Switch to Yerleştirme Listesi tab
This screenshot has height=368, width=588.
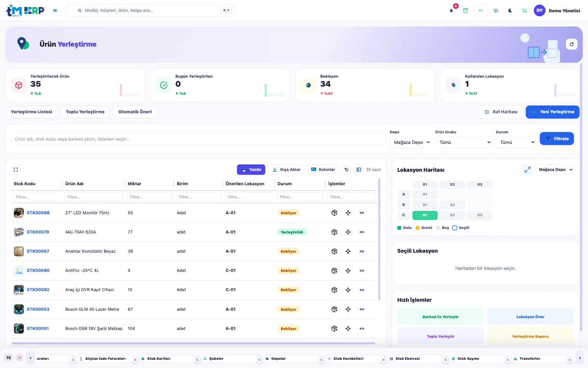(31, 112)
